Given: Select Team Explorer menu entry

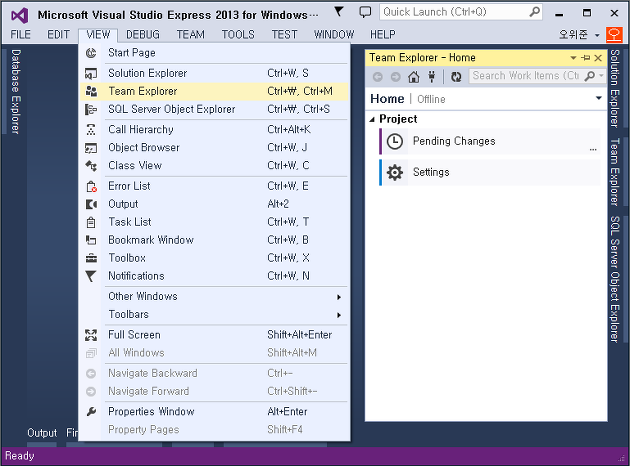Looking at the screenshot, I should tap(215, 91).
